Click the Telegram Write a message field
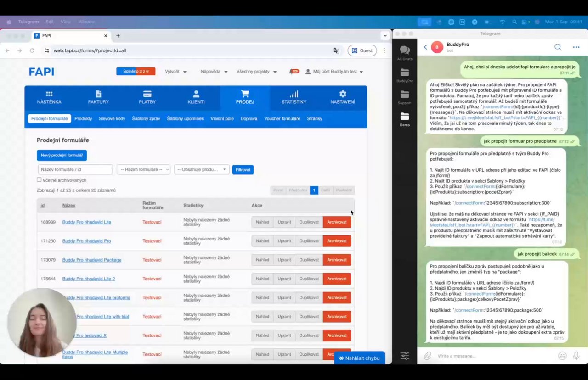Image resolution: width=588 pixels, height=380 pixels. click(x=495, y=356)
